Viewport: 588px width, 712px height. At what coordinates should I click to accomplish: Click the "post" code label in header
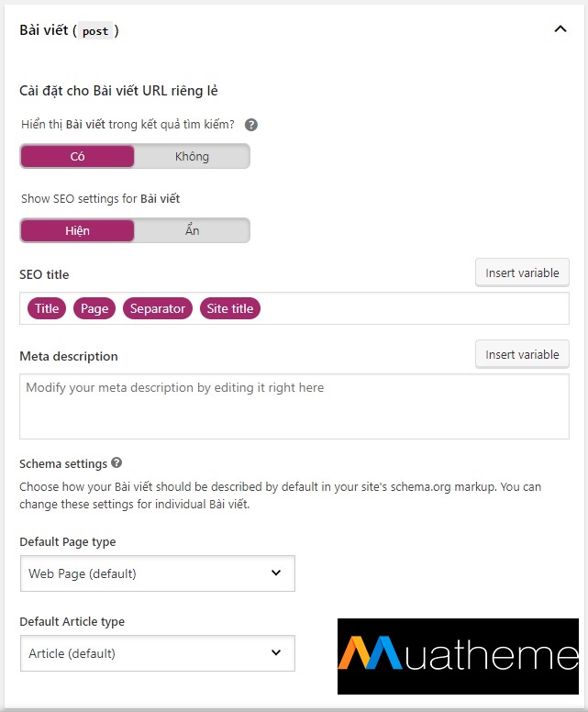pyautogui.click(x=94, y=31)
